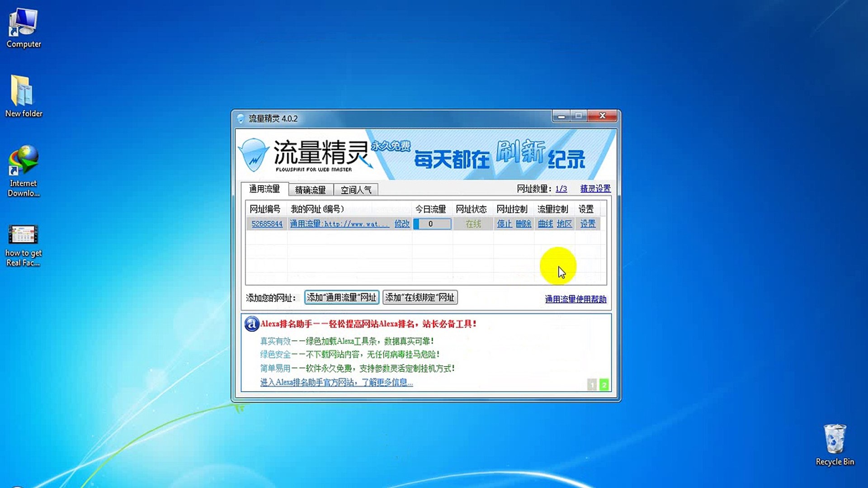Click the title bar app icon
868x488 pixels.
[x=241, y=118]
